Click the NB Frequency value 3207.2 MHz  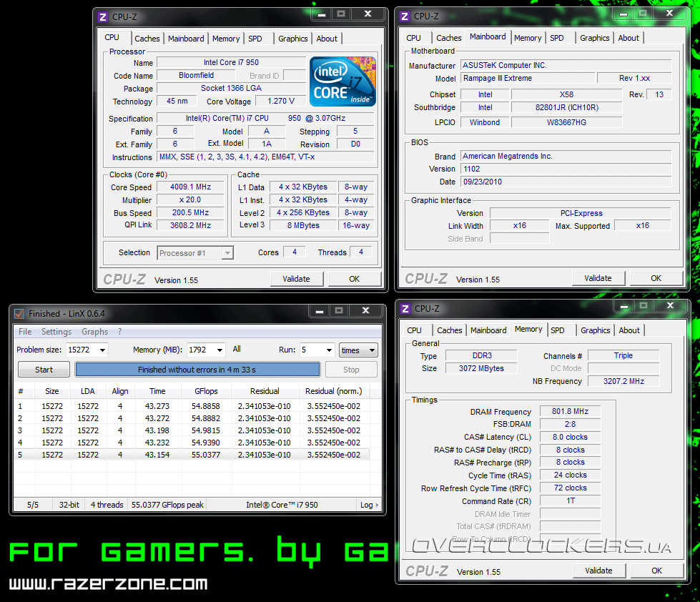click(623, 382)
